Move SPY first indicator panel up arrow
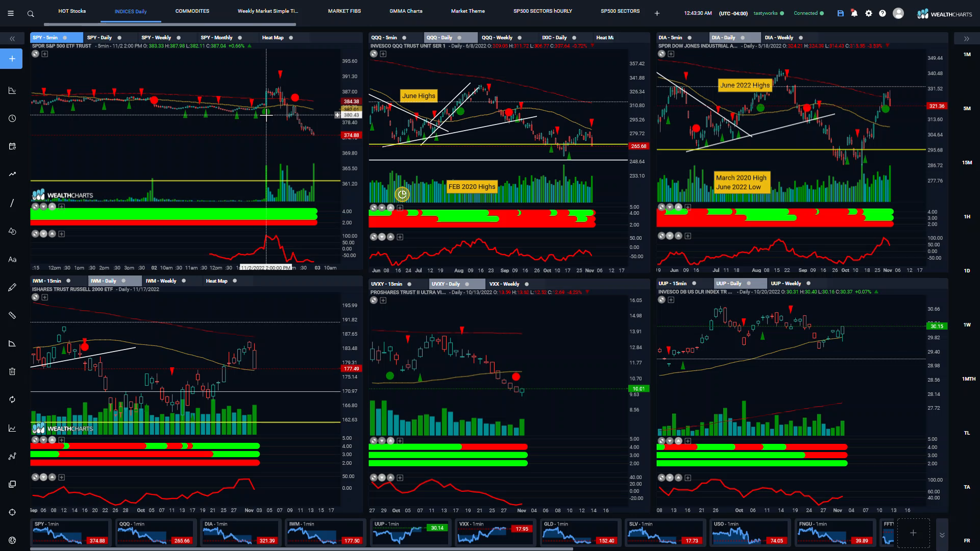Screen dimensions: 980x551 click(x=52, y=207)
